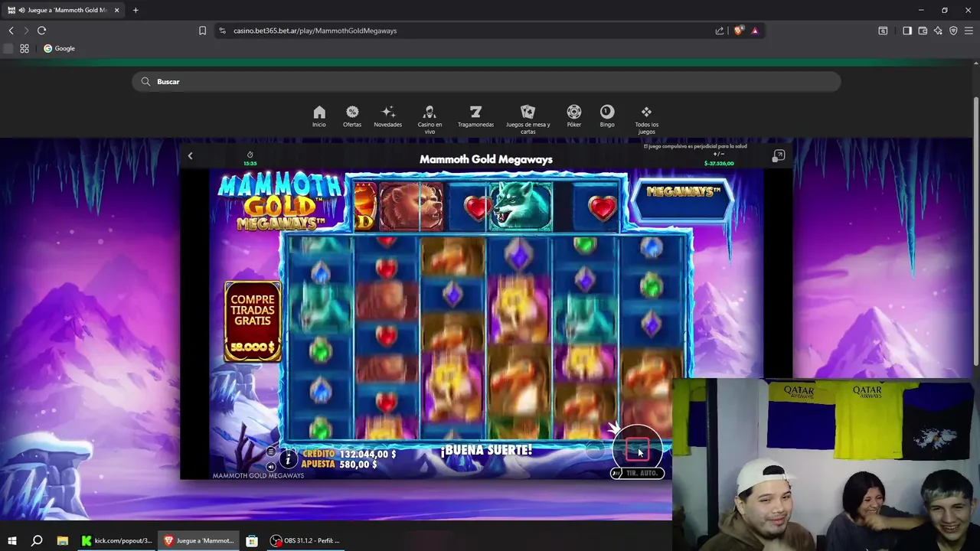Image resolution: width=980 pixels, height=551 pixels.
Task: Open Brave Wallet icon
Action: (x=923, y=31)
